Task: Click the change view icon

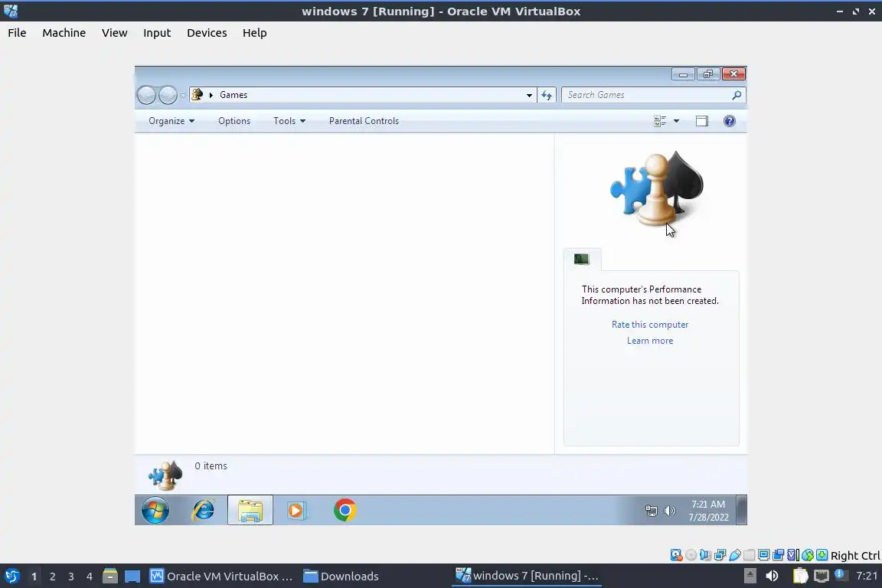Action: click(x=661, y=121)
